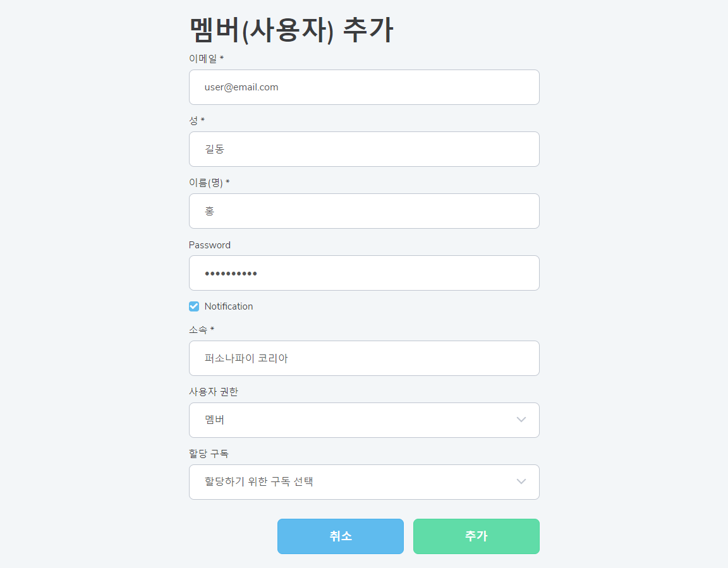Viewport: 728px width, 568px height.
Task: Click the 사용자 권한 label text
Action: pos(214,392)
